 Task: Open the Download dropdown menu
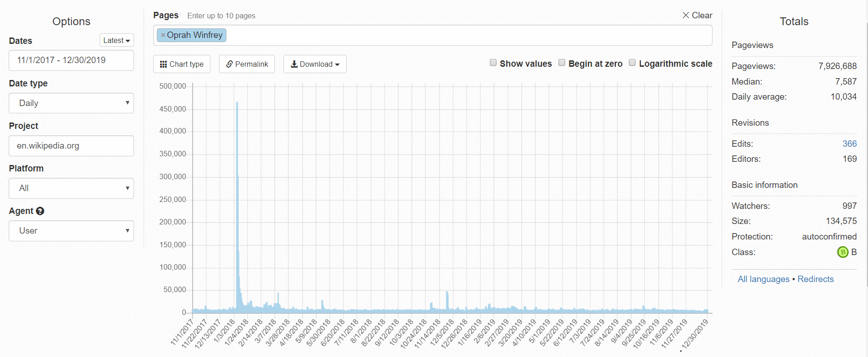[315, 64]
